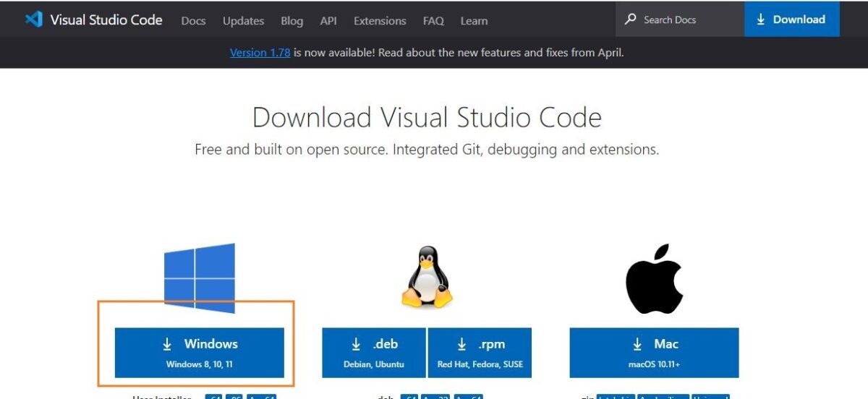Open the Version 1.78 release link
This screenshot has width=868, height=399.
(260, 52)
